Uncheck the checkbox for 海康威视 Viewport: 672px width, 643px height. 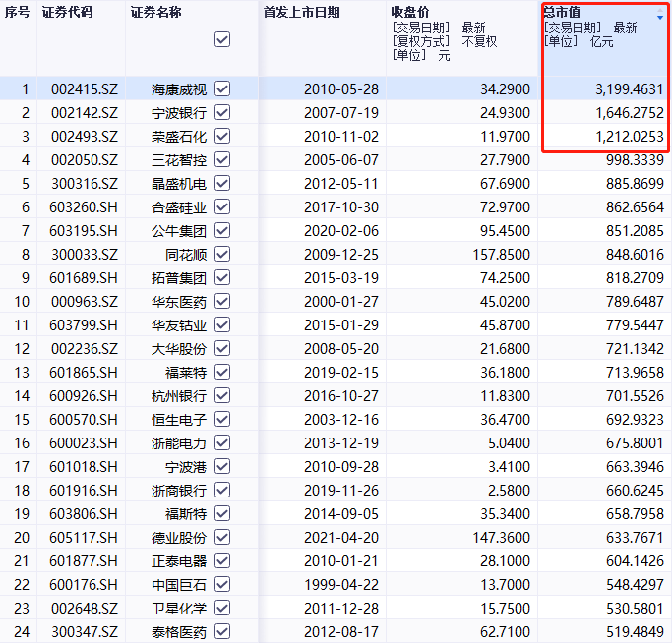pos(222,88)
